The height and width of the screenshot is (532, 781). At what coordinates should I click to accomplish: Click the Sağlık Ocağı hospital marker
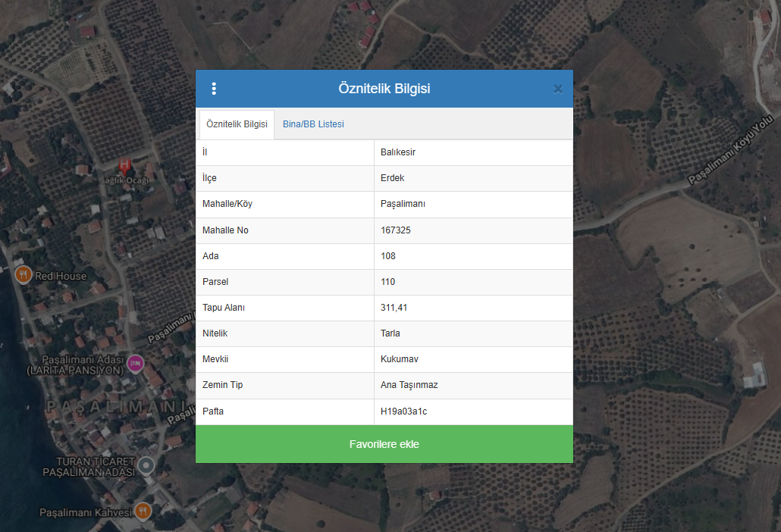(x=125, y=164)
